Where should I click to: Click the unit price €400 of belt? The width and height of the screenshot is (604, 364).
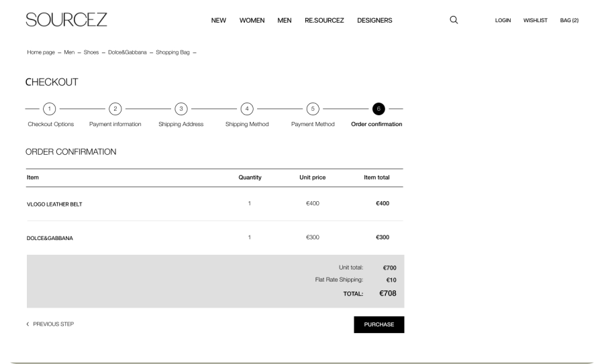[x=313, y=204]
